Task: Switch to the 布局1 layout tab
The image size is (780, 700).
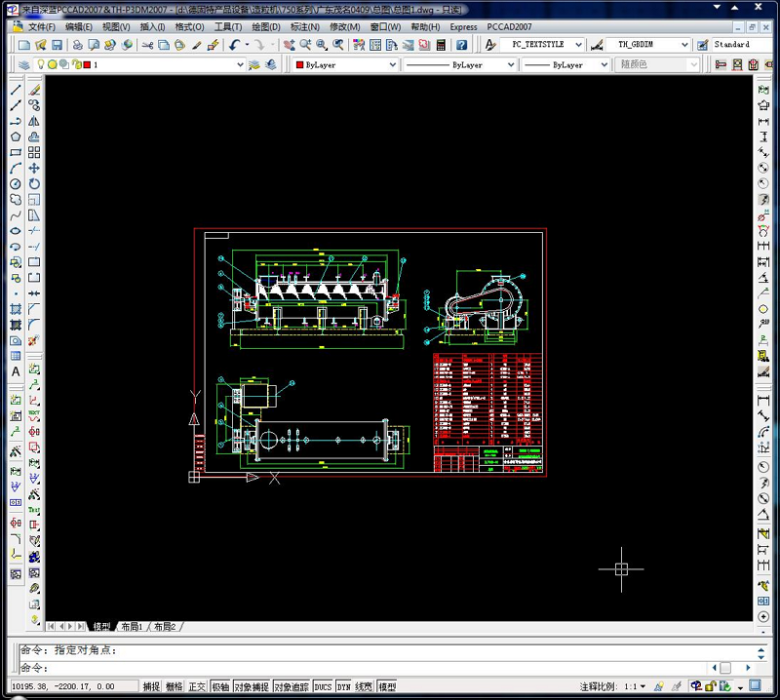Action: 132,627
